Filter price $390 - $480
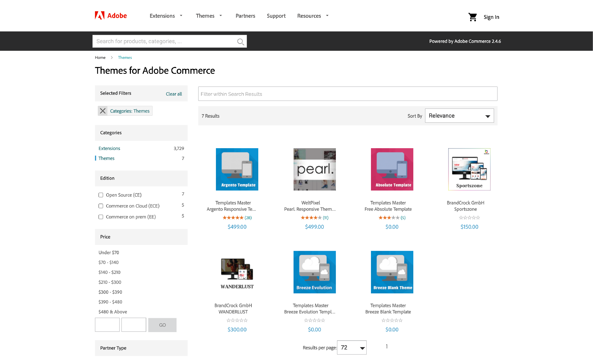Screen dimensions: 593x364 (x=110, y=302)
